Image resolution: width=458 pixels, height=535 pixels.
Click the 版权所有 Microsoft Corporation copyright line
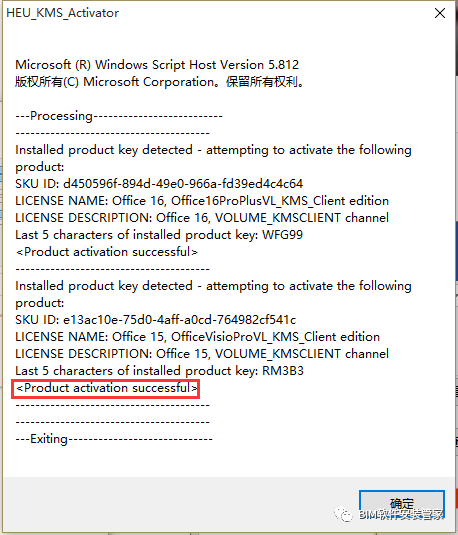(159, 82)
